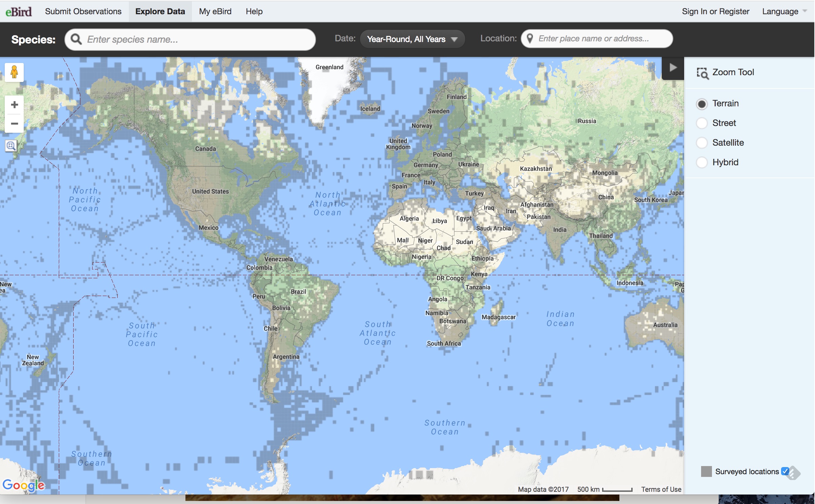Open the Year-Round, All Years date dropdown
The width and height of the screenshot is (815, 504).
[412, 39]
